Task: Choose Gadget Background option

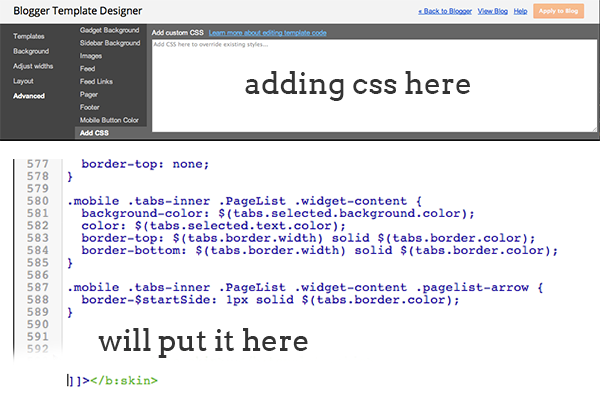Action: pos(109,30)
